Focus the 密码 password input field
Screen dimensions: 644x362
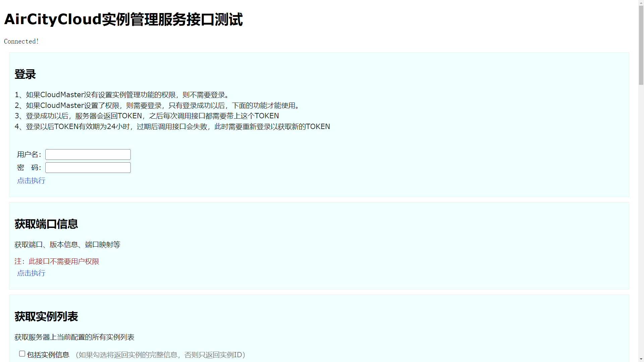(x=88, y=168)
